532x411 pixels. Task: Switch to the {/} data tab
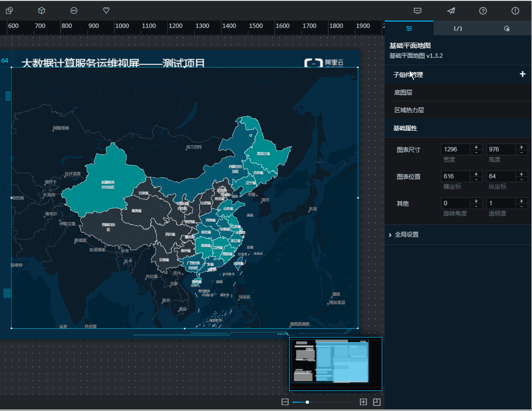click(457, 28)
